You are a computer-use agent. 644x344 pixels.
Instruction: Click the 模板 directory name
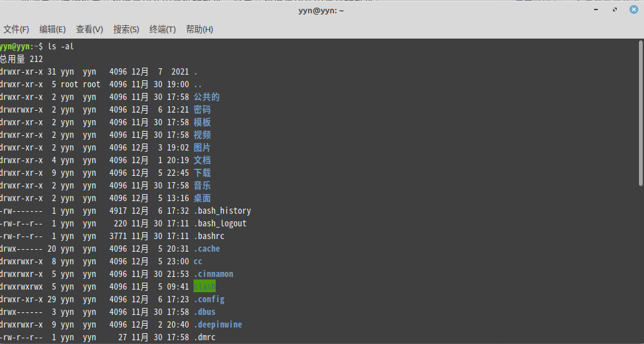point(202,122)
